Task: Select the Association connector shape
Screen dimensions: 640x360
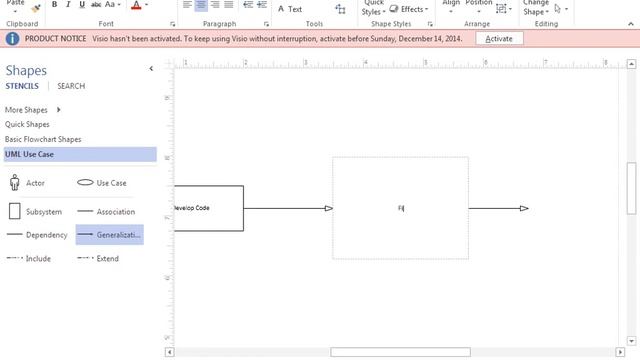Action: pos(106,211)
